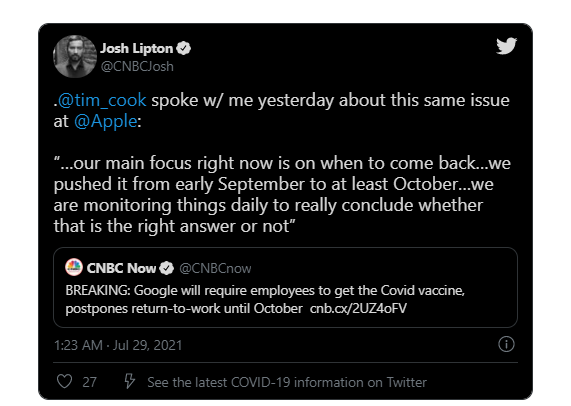The height and width of the screenshot is (406, 571).
Task: Open Josh Lipton's profile photo
Action: 75,56
